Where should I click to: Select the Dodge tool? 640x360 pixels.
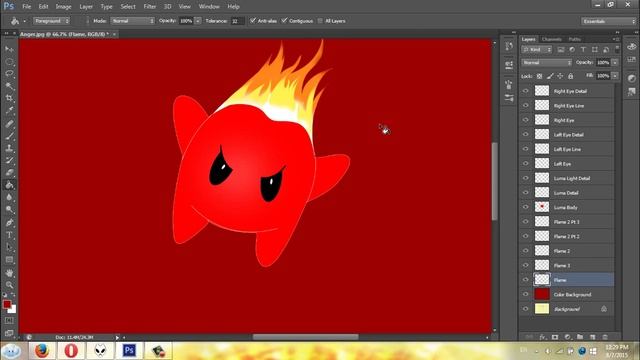pyautogui.click(x=9, y=209)
